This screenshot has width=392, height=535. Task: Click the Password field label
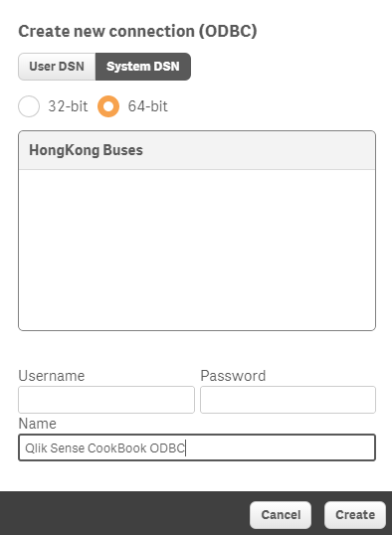[x=233, y=376]
